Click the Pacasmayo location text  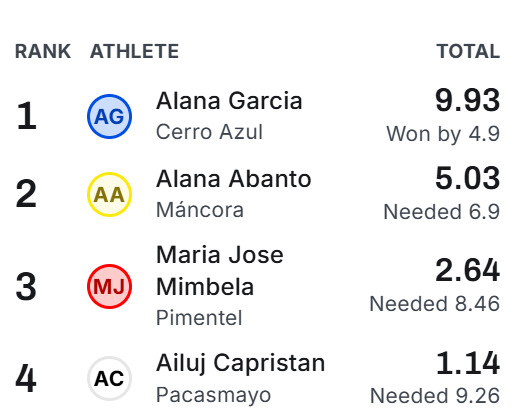point(213,395)
